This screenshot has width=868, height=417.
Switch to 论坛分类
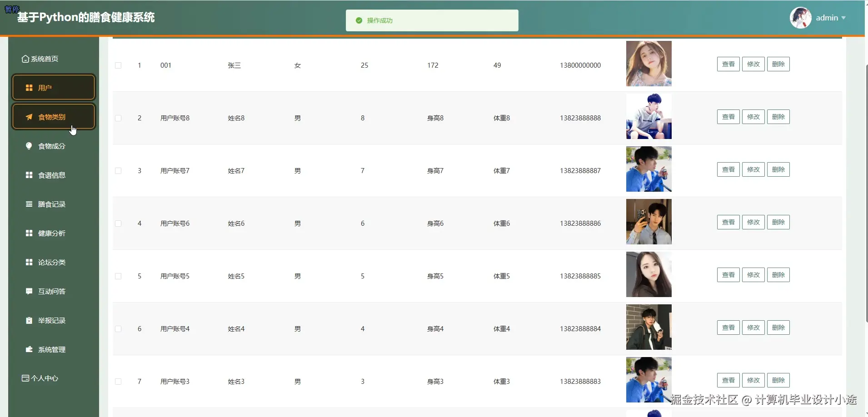pos(54,262)
